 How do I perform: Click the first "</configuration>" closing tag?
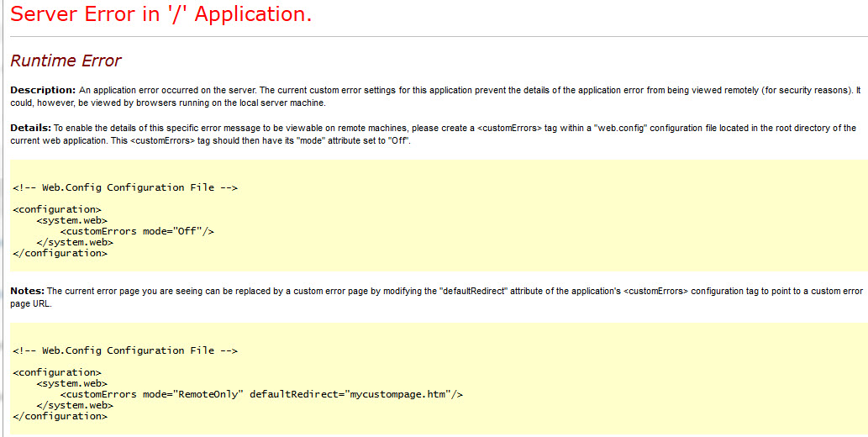click(60, 253)
